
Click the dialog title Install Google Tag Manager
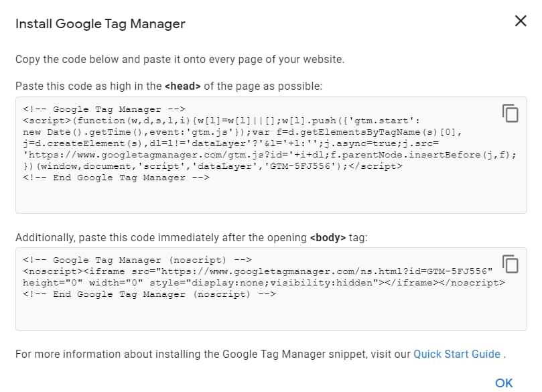point(100,23)
